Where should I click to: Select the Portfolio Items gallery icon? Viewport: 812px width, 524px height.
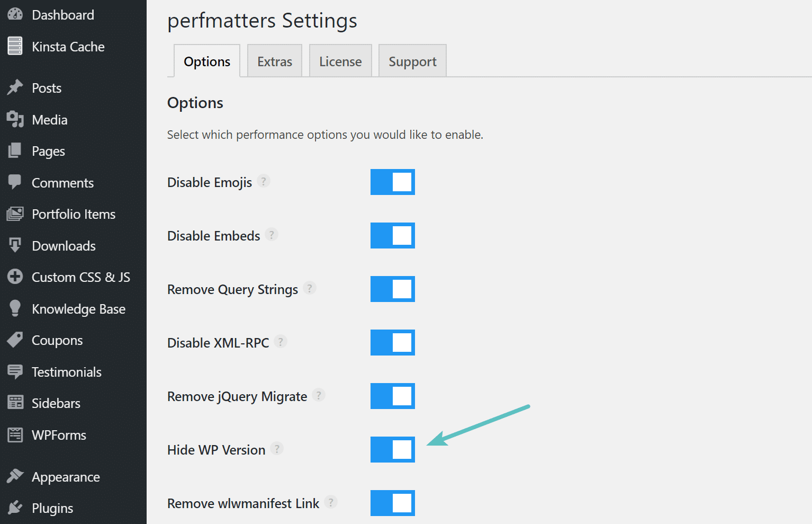pos(15,214)
